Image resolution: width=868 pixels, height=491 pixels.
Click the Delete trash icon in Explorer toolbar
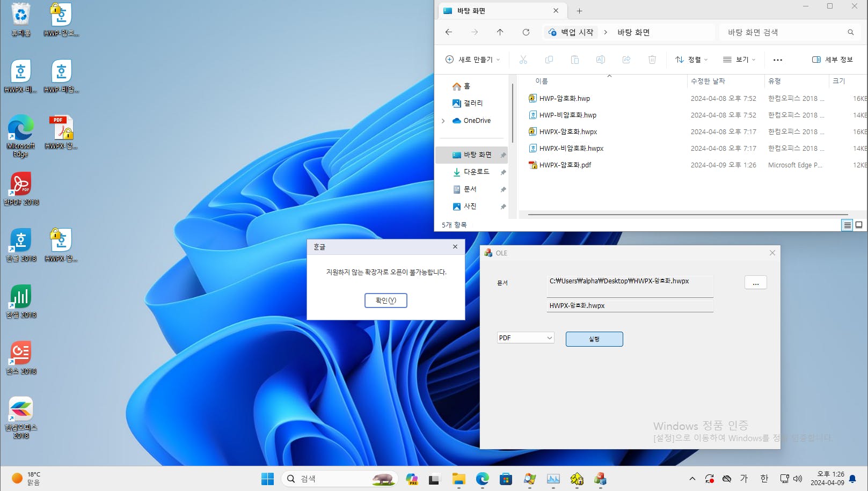[652, 60]
